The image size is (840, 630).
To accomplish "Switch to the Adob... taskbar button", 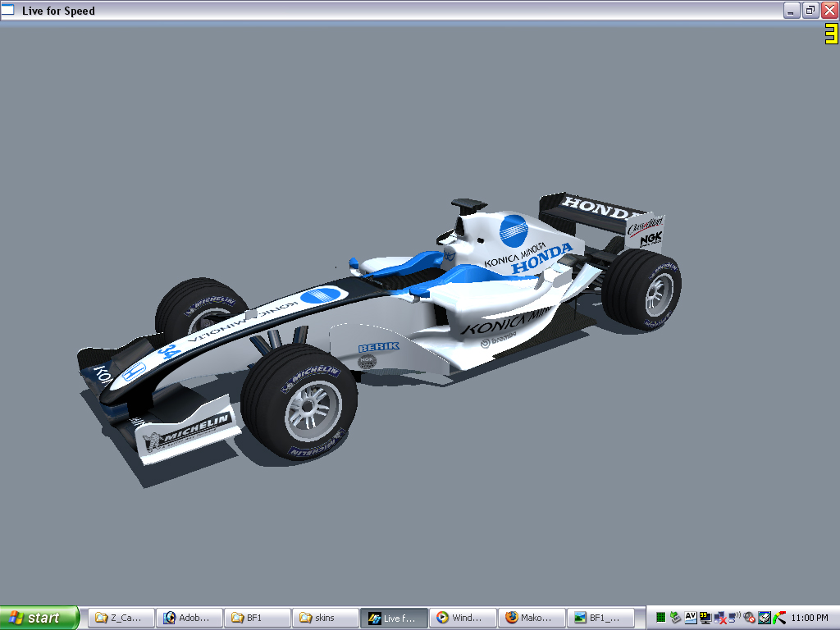I will (x=189, y=618).
